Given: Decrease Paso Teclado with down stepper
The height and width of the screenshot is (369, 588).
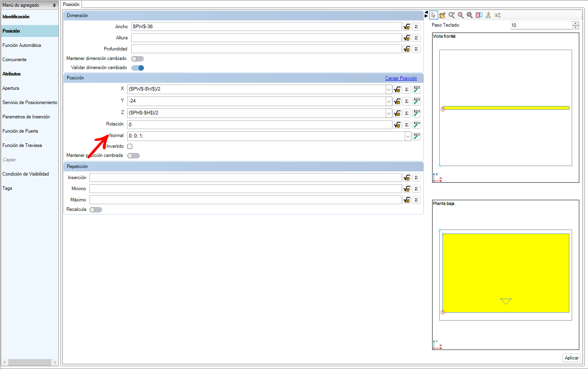Looking at the screenshot, I should click(576, 27).
